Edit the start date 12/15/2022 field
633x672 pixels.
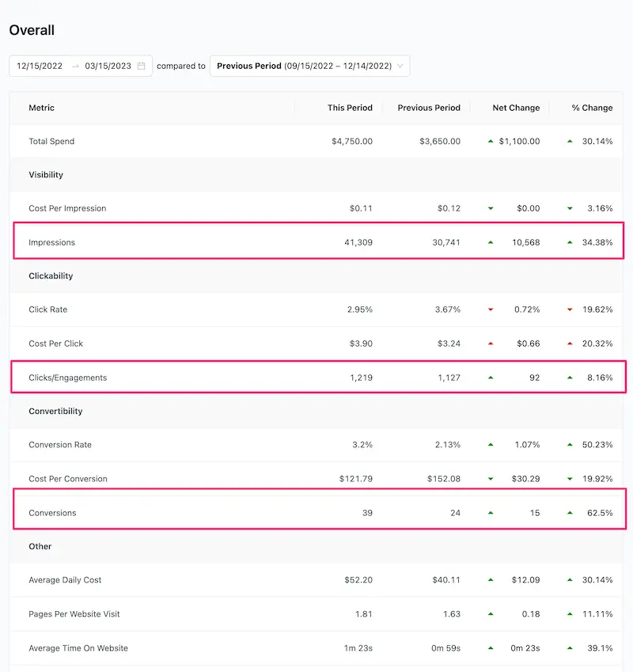[39, 66]
